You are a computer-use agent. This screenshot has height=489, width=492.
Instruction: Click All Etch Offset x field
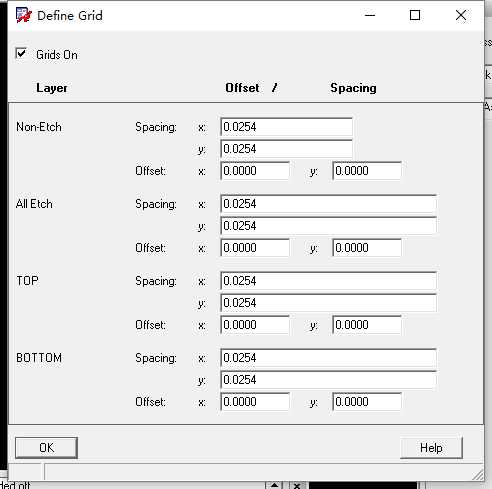pos(255,248)
